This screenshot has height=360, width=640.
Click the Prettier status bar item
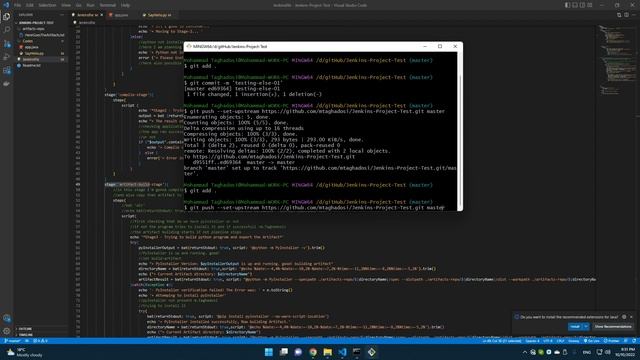[x=611, y=341]
